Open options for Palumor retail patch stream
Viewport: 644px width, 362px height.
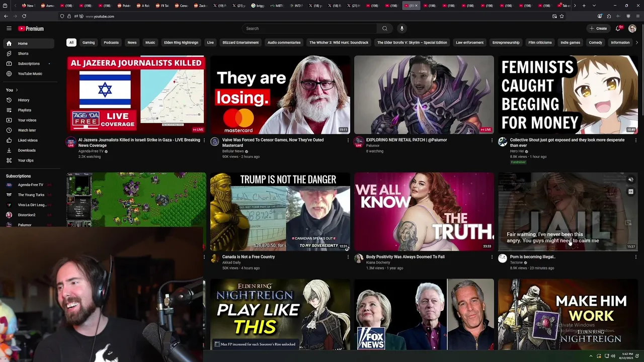point(492,140)
